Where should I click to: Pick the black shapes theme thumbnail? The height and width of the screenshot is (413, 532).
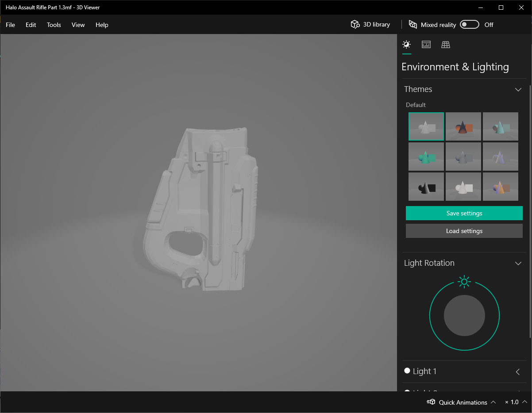pyautogui.click(x=426, y=187)
